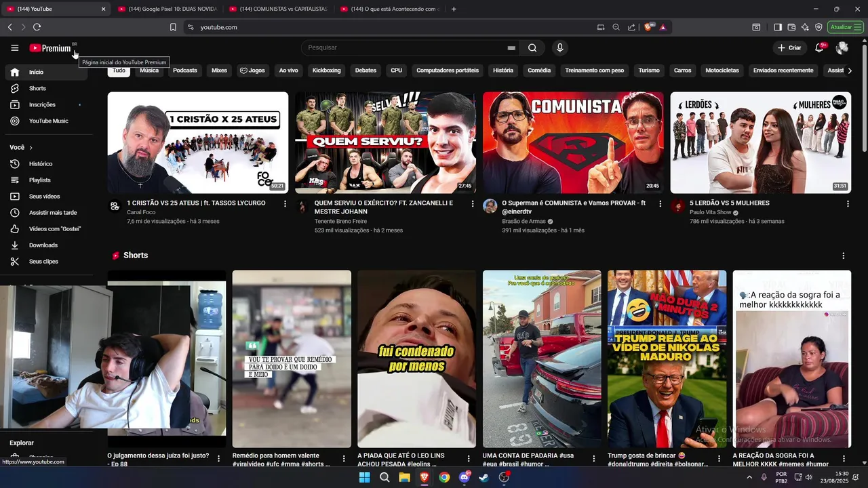Select the Ao vivo filter chip
Viewport: 868px width, 488px height.
point(288,70)
